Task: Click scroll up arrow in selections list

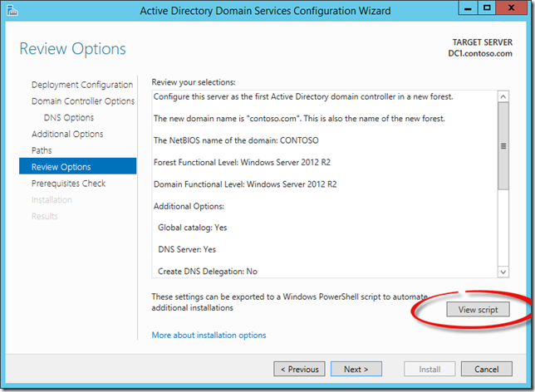Action: pos(503,96)
